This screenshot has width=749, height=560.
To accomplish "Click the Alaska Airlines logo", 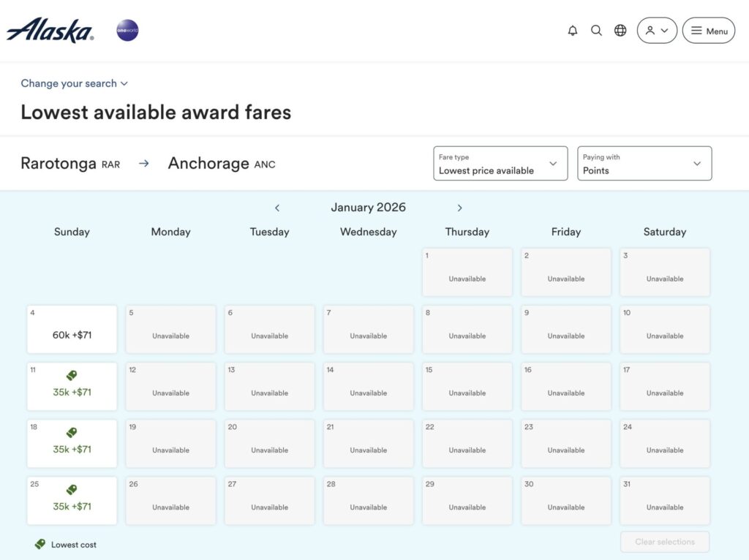I will click(x=50, y=31).
